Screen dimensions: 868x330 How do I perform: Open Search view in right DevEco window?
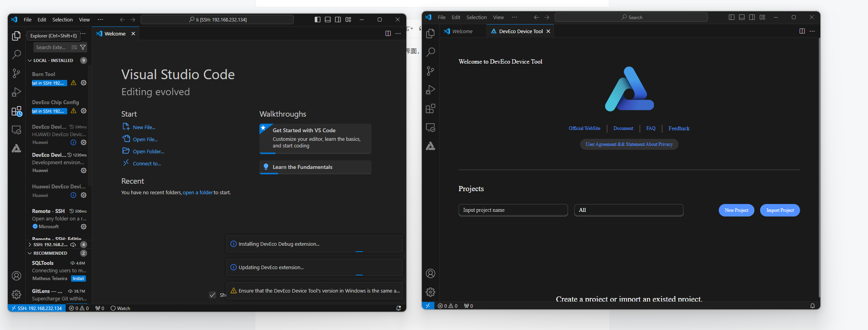click(x=430, y=52)
